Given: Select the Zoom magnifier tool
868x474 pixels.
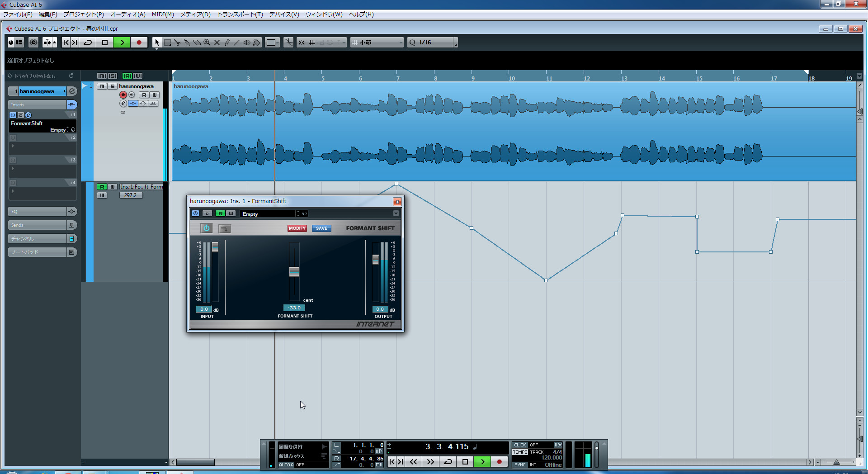Looking at the screenshot, I should [207, 43].
